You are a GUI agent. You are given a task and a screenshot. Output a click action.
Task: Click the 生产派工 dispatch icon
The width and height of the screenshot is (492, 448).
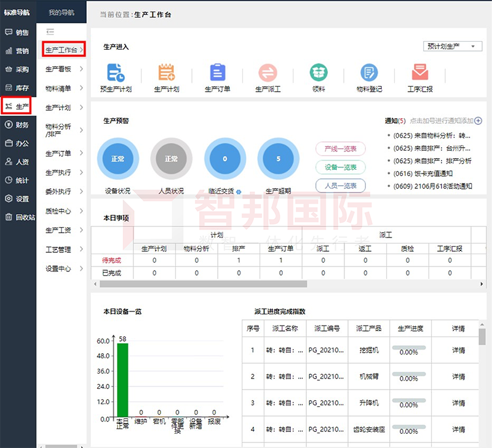point(267,74)
